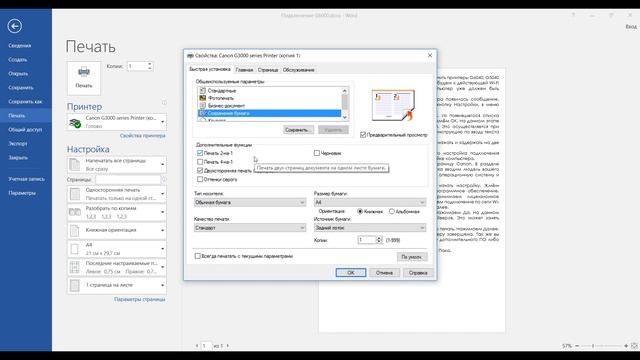
Task: Open the Разобрать по копиям dropdown in Word
Action: click(117, 212)
